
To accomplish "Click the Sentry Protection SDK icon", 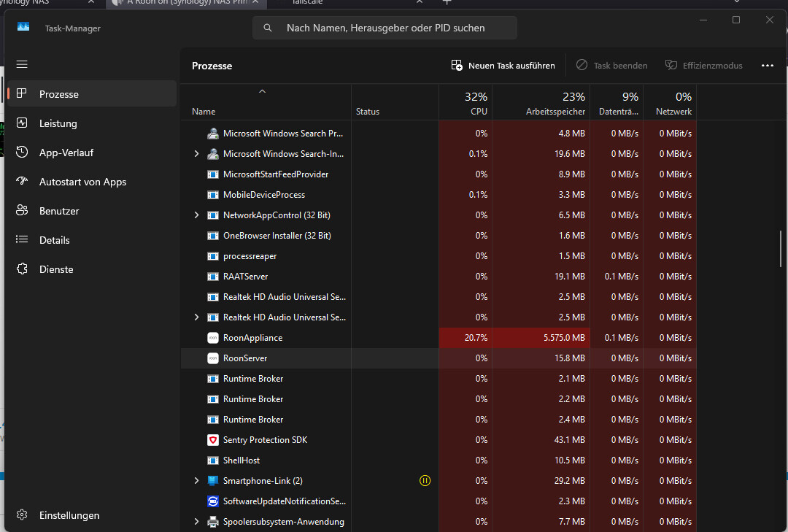I will 213,440.
